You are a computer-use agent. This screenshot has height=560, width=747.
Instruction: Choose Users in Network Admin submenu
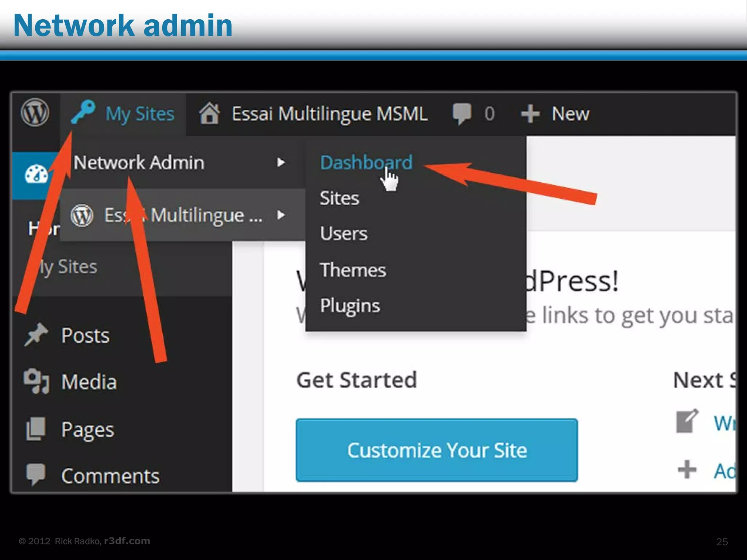(344, 233)
